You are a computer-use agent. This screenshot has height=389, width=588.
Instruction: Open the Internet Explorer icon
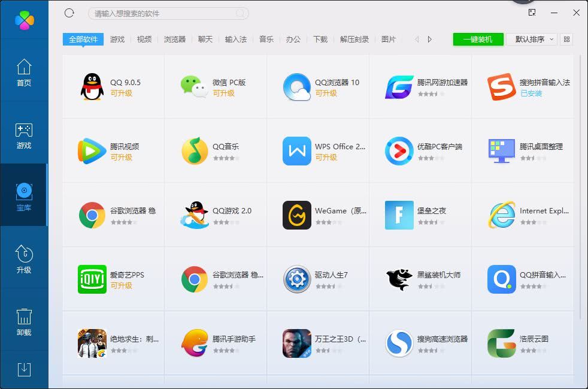[501, 216]
